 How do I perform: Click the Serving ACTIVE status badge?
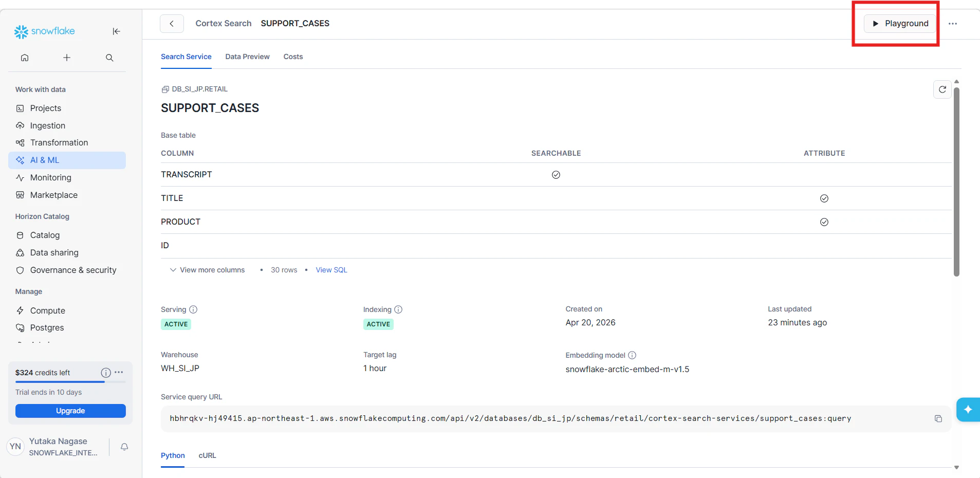[x=176, y=324]
